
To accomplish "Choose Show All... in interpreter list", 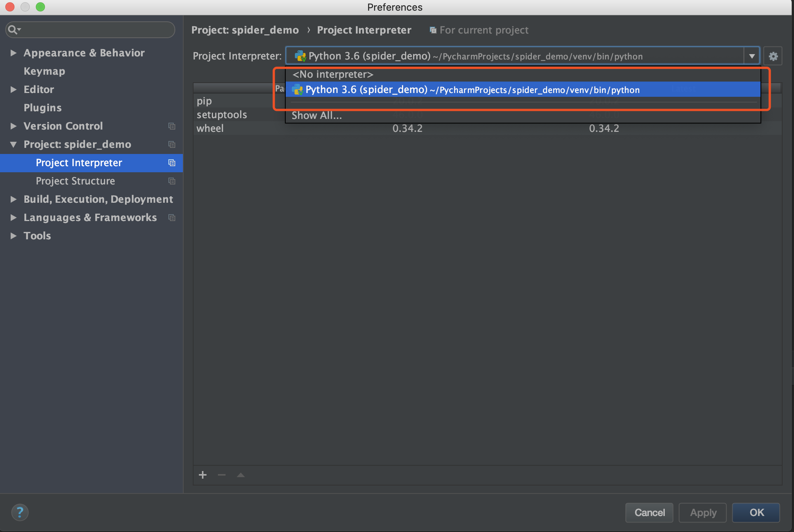I will [317, 115].
